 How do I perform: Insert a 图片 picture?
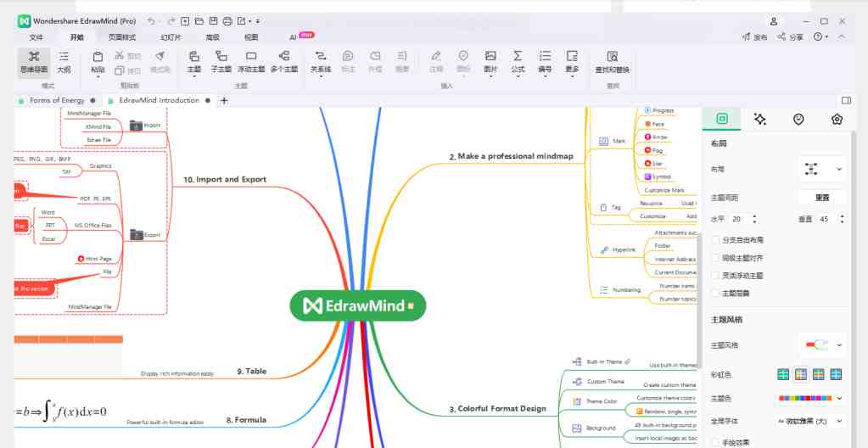(x=490, y=60)
